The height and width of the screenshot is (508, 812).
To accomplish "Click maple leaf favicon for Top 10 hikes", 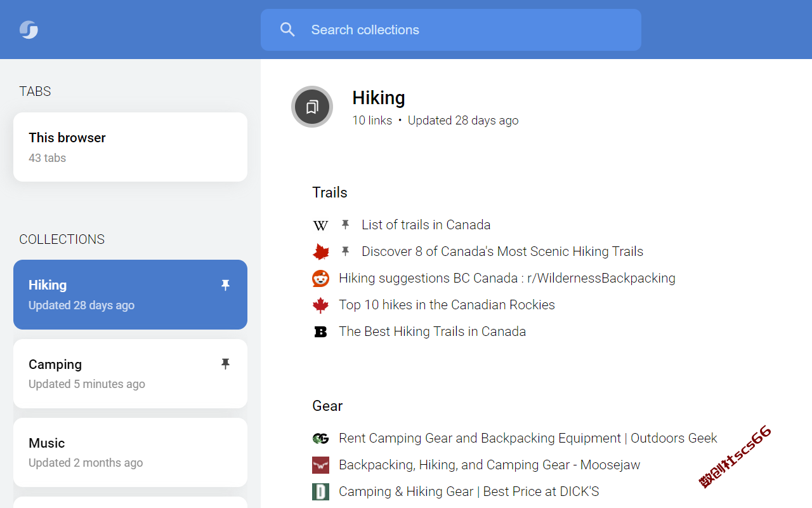I will pos(321,305).
